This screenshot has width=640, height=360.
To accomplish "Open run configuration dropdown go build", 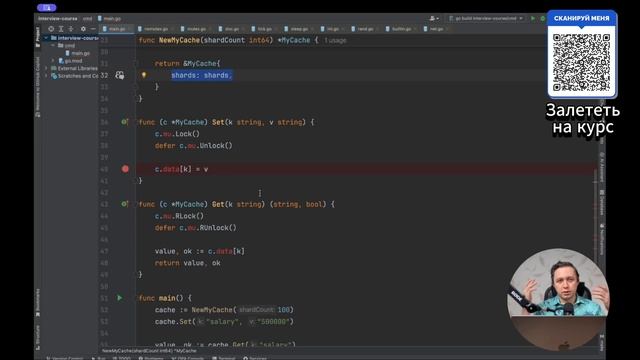I will point(486,18).
